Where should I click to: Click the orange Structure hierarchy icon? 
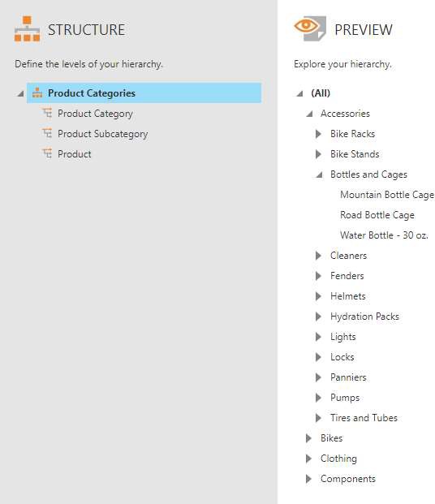(x=27, y=29)
